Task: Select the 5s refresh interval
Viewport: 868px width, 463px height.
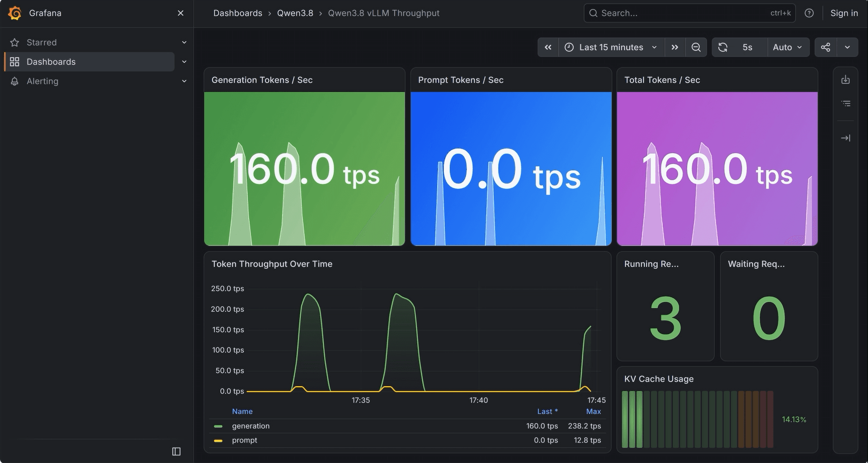Action: click(x=748, y=47)
